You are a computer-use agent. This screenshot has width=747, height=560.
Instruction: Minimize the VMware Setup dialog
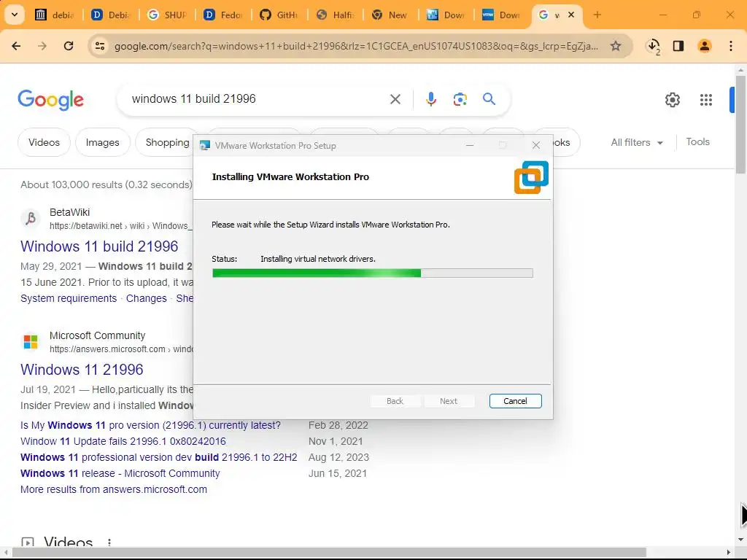coord(470,145)
